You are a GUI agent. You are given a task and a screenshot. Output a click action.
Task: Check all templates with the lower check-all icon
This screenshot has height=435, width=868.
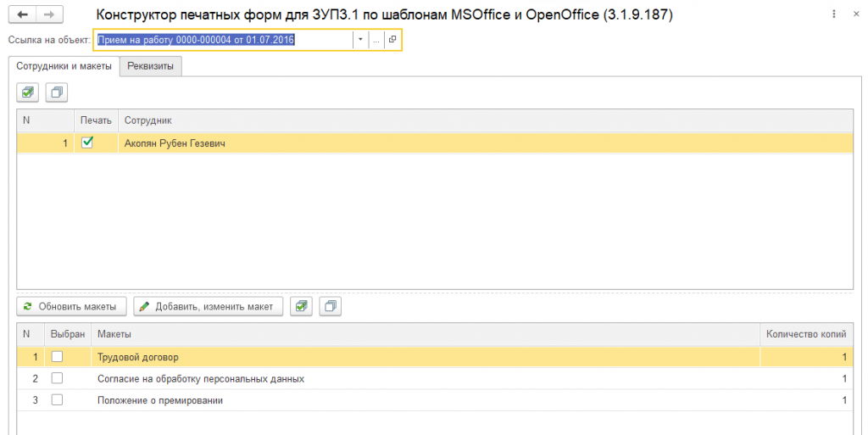point(301,306)
